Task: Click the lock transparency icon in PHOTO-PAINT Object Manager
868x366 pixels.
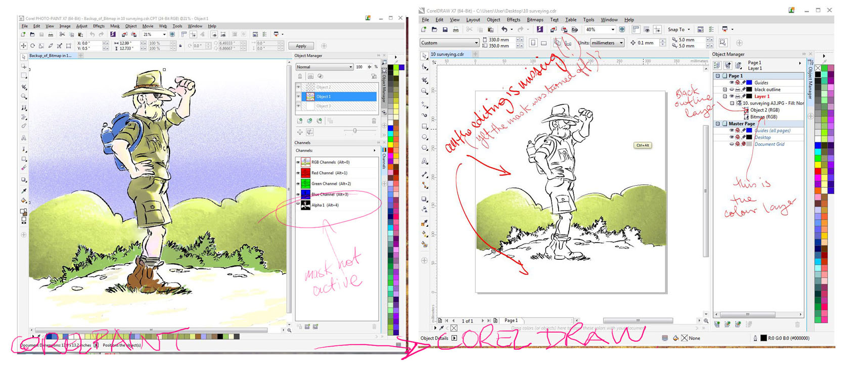Action: (300, 76)
